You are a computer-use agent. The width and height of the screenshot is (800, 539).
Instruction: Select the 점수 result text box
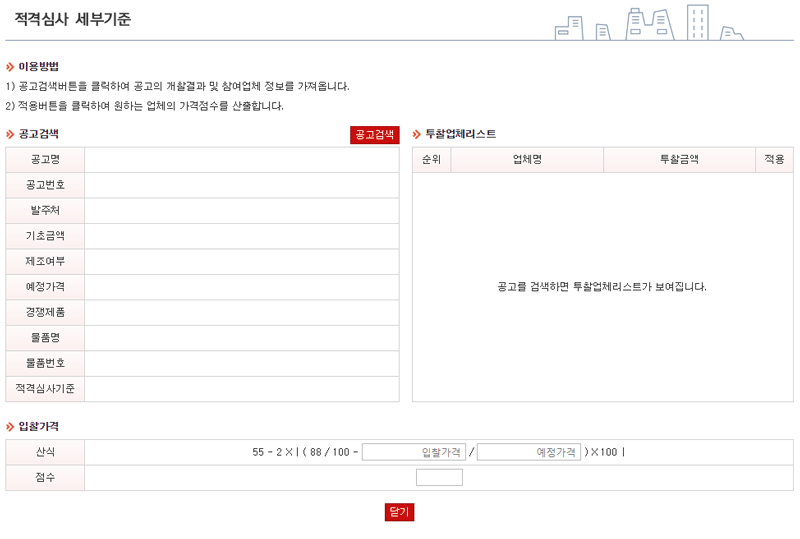tap(439, 478)
